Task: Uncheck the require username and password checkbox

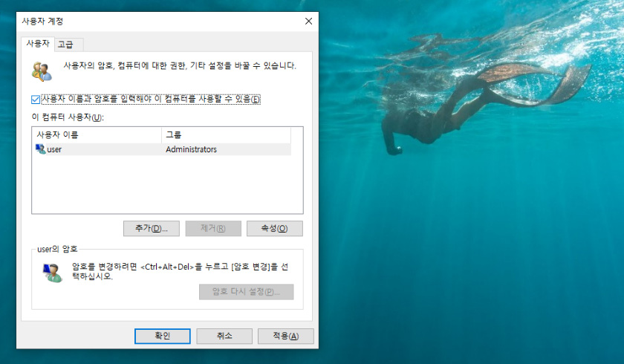Action: tap(36, 99)
